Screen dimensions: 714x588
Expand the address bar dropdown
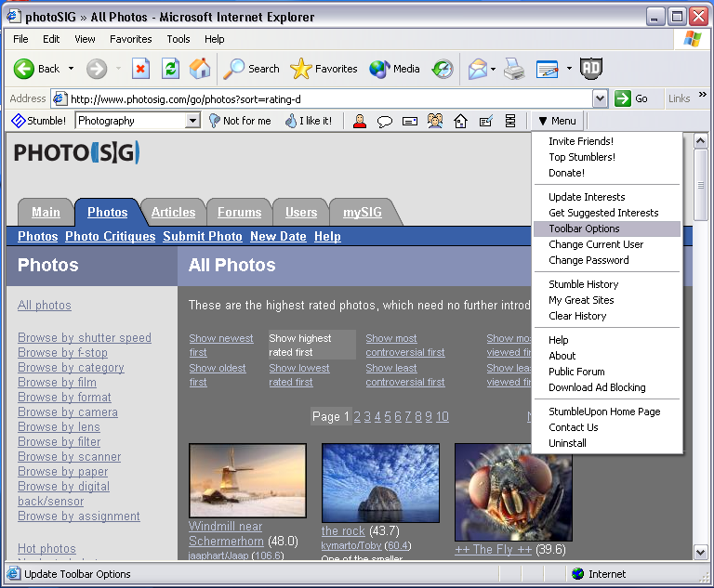pos(601,98)
